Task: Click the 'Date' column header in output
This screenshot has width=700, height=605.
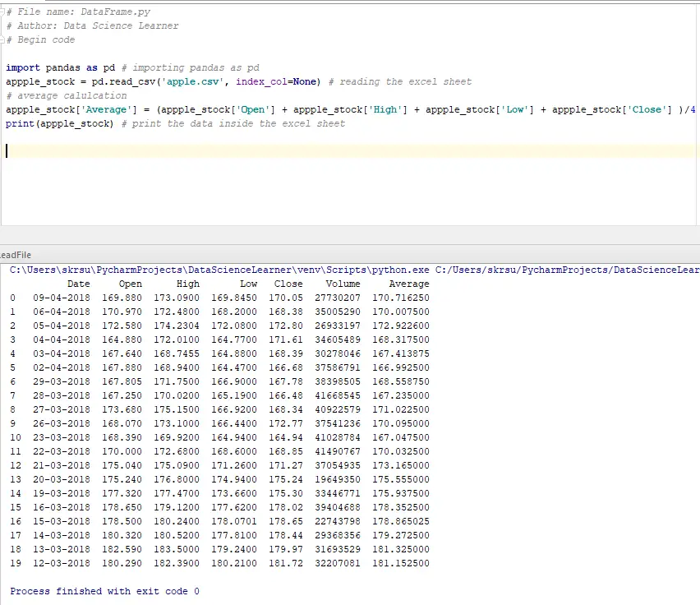Action: click(79, 284)
